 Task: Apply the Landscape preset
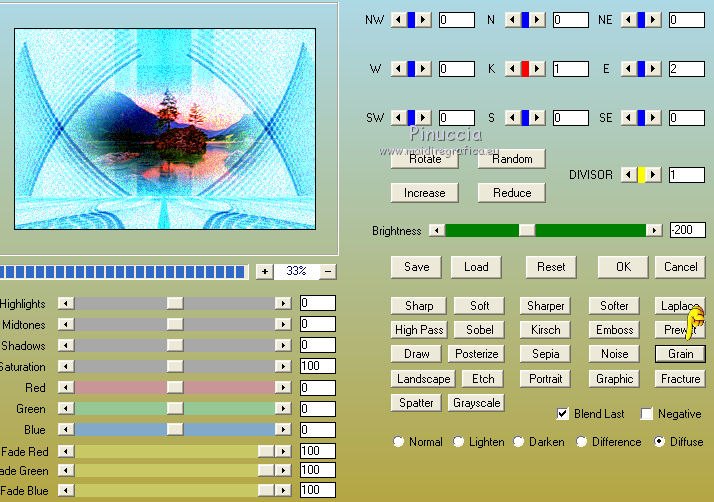423,379
